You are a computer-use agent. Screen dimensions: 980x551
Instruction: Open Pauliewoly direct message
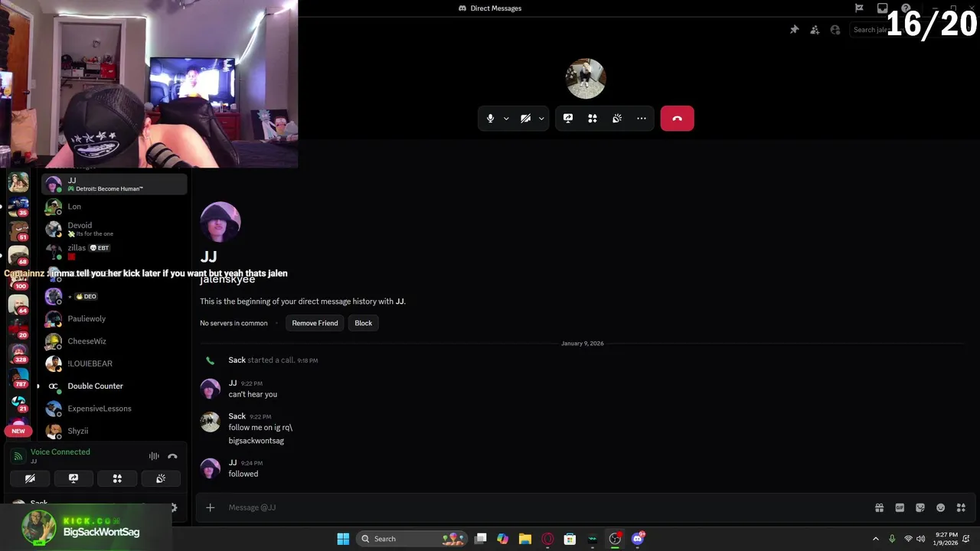coord(114,318)
